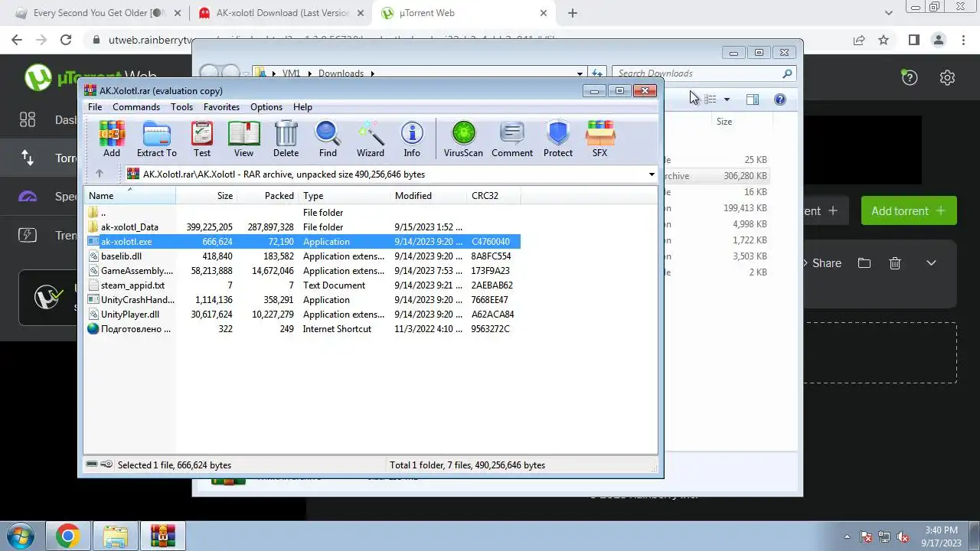Image resolution: width=980 pixels, height=551 pixels.
Task: Show archive Info
Action: click(x=412, y=139)
